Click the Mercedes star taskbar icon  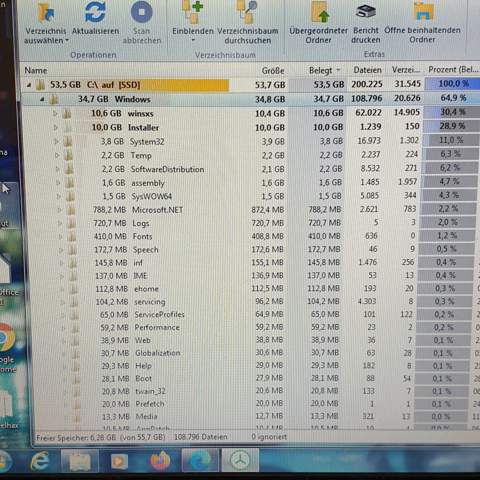click(x=240, y=461)
